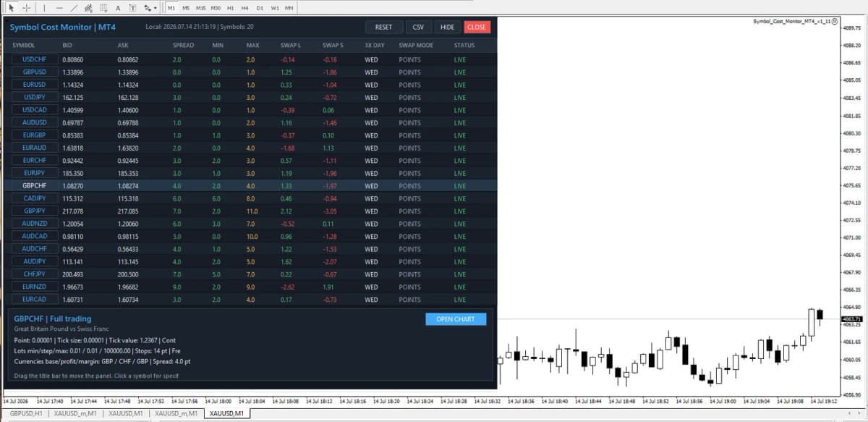The image size is (868, 422).
Task: Click the STATUS column header
Action: click(464, 45)
